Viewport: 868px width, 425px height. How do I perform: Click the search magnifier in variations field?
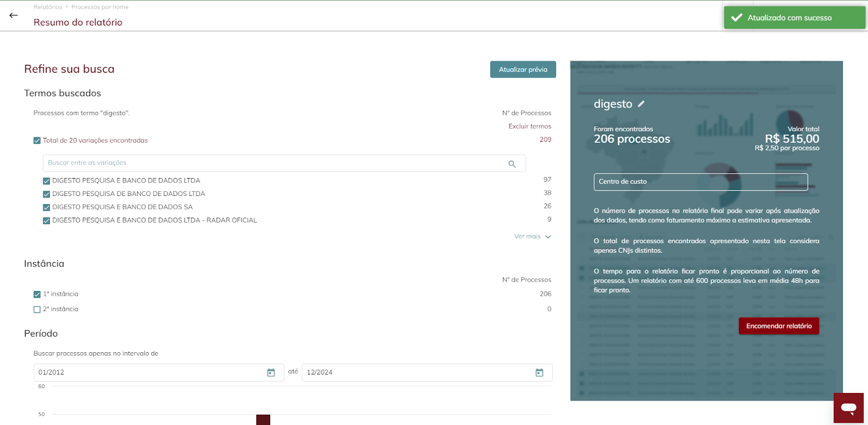[x=512, y=163]
